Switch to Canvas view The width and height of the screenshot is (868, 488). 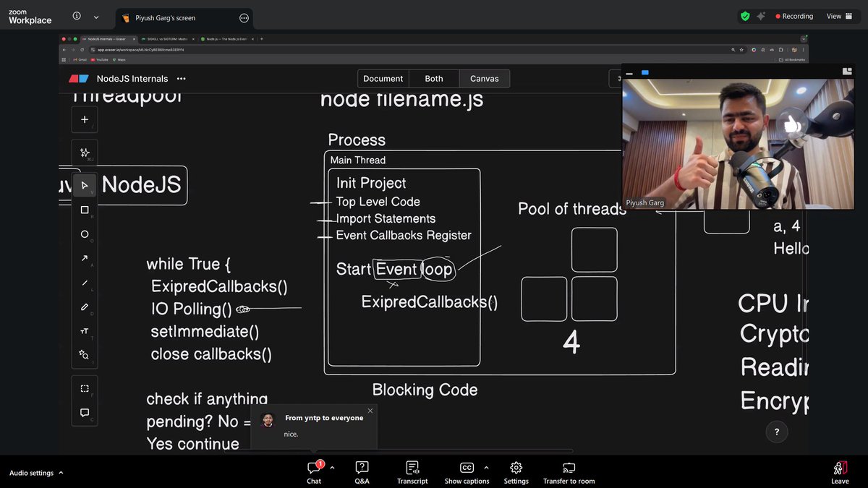click(x=485, y=79)
